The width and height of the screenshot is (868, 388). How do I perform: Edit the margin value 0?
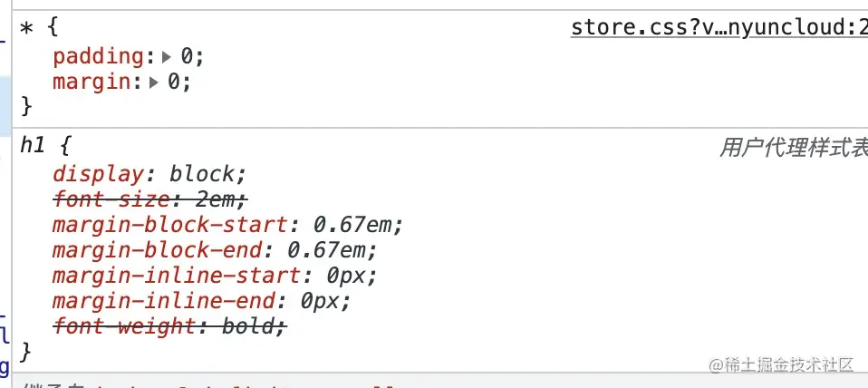174,82
